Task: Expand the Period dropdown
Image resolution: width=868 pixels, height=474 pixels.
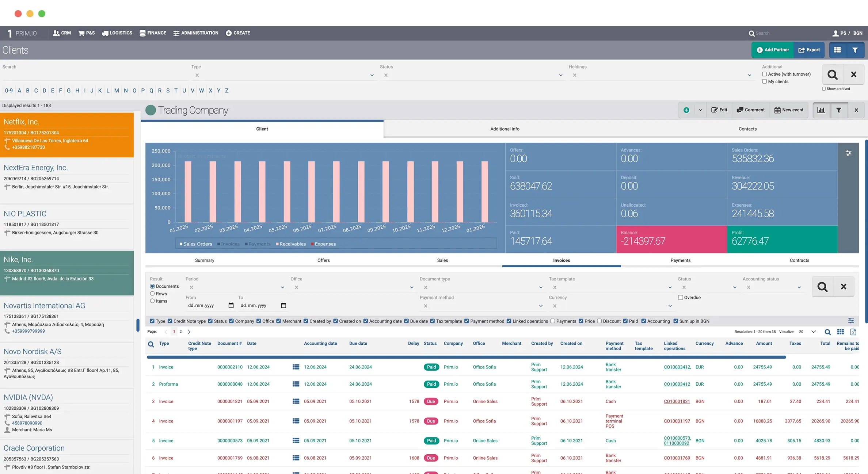Action: tap(282, 287)
